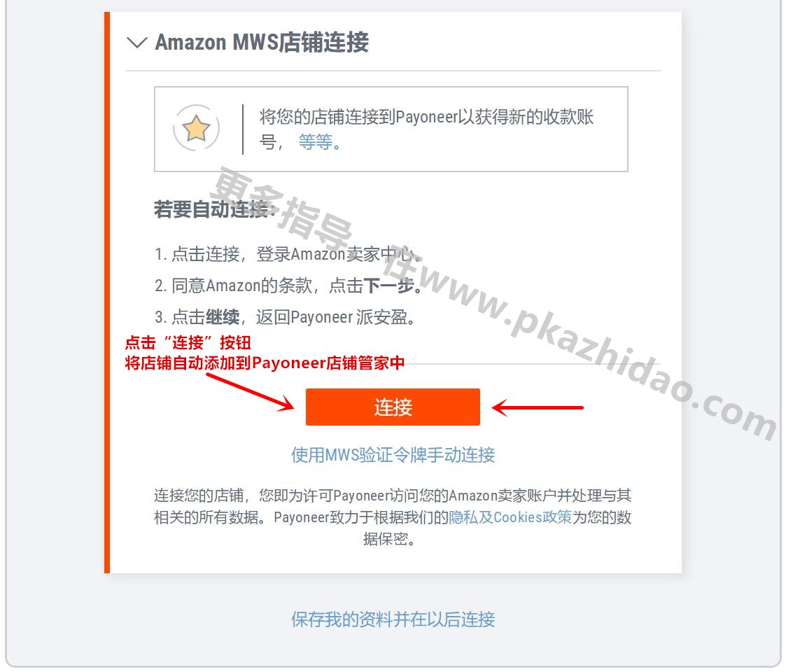Viewport: 786px width, 672px height.
Task: Click the Amazon MWS店铺连接 heading text
Action: point(262,42)
